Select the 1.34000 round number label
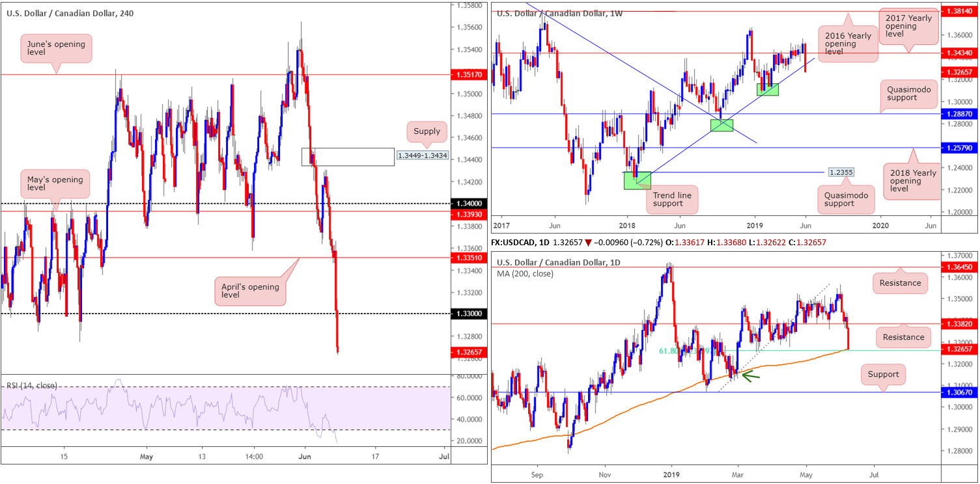980x484 pixels. (x=469, y=204)
